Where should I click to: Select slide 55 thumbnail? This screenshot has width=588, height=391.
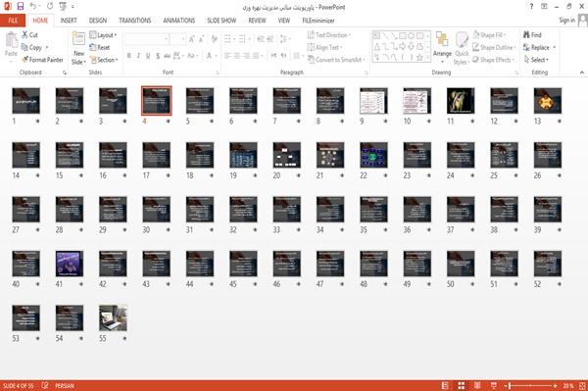pyautogui.click(x=113, y=318)
